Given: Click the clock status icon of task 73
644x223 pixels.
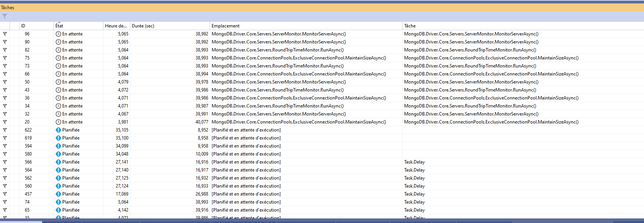Looking at the screenshot, I should point(58,66).
